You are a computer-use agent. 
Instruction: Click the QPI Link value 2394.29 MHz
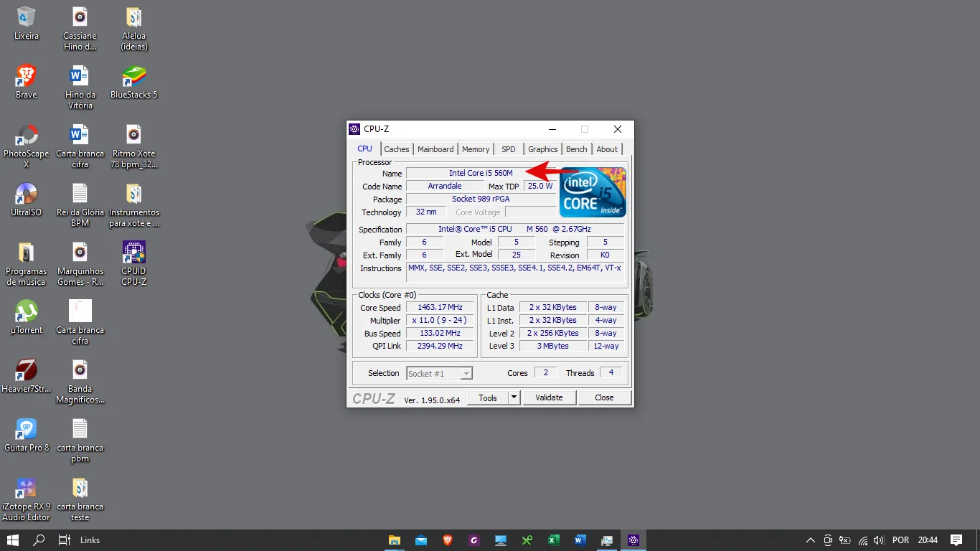[x=440, y=346]
